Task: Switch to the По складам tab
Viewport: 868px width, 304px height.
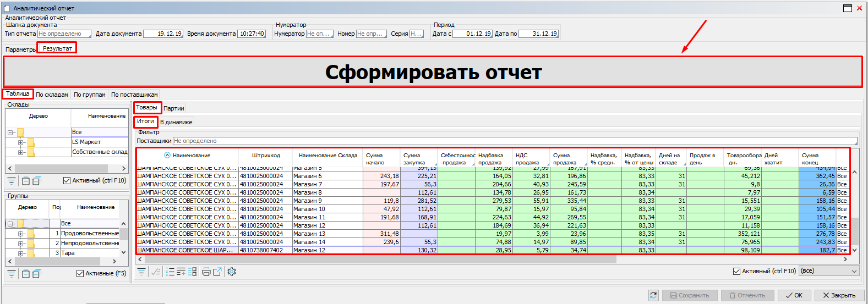Action: tap(52, 95)
